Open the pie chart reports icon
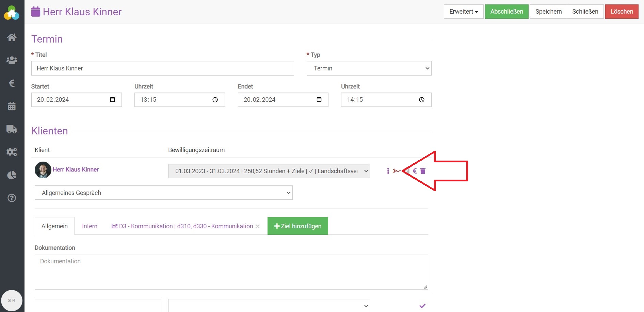The height and width of the screenshot is (312, 644). coord(12,175)
